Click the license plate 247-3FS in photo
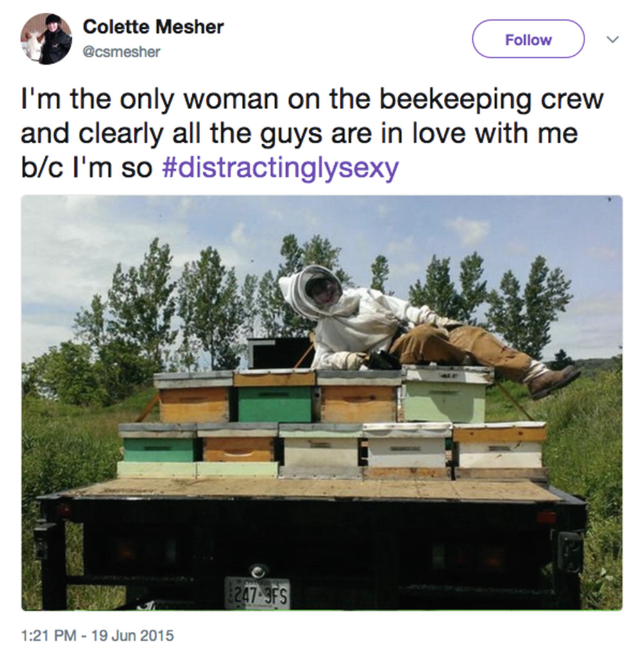The image size is (644, 655). (257, 592)
